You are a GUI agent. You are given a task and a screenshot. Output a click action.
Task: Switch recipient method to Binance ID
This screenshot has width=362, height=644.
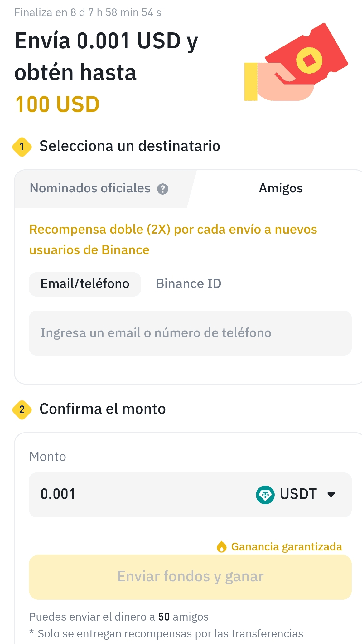point(189,284)
